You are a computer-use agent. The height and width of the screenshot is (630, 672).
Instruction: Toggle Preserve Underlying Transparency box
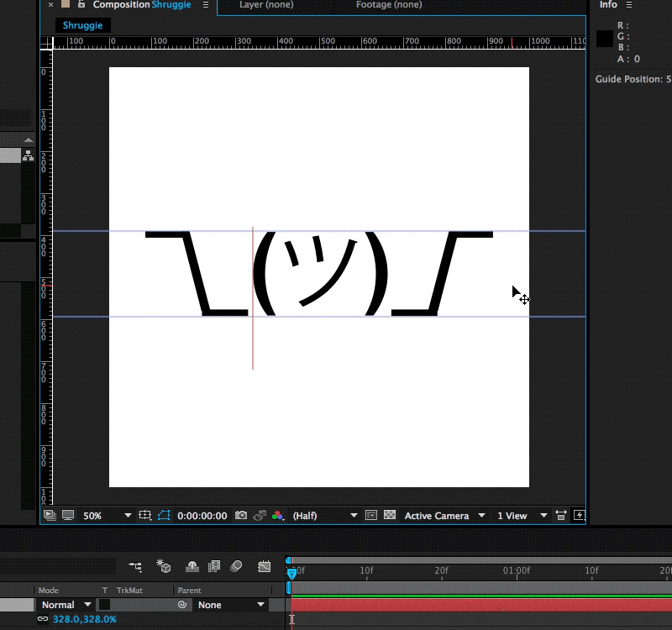[x=104, y=605]
